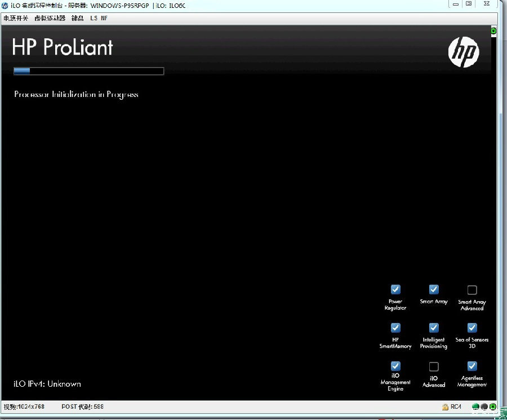
Task: Toggle the Smart Array checkbox
Action: 434,289
